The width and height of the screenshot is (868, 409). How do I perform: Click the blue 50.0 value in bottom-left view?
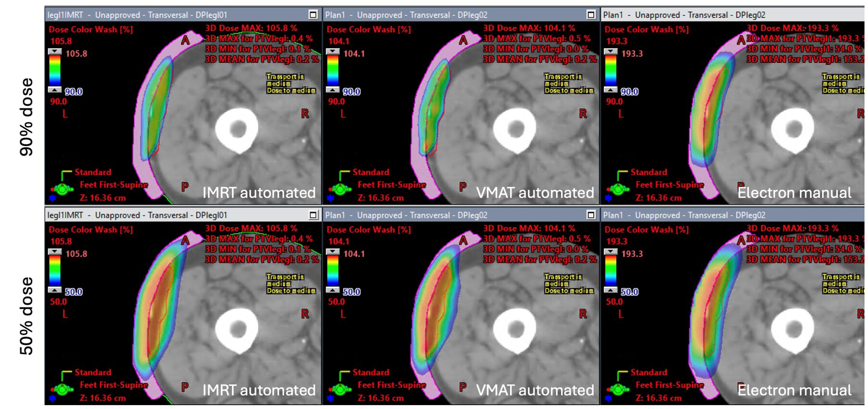[x=74, y=292]
